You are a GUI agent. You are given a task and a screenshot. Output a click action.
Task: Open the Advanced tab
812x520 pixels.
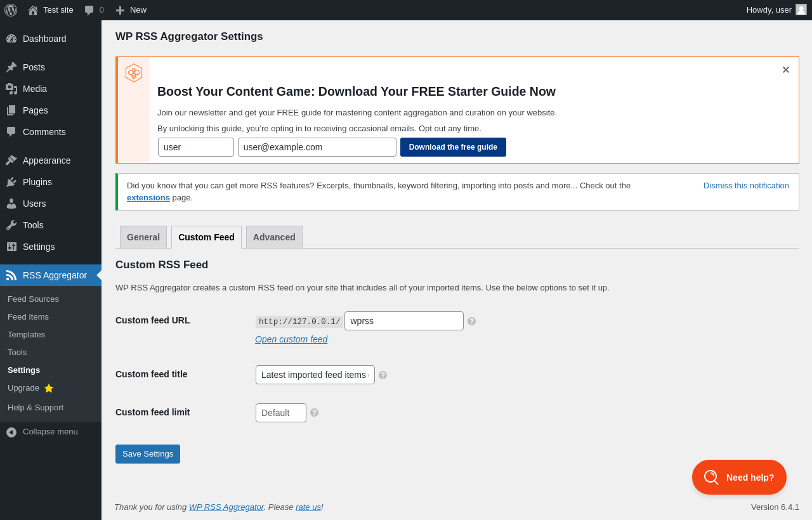(x=274, y=237)
